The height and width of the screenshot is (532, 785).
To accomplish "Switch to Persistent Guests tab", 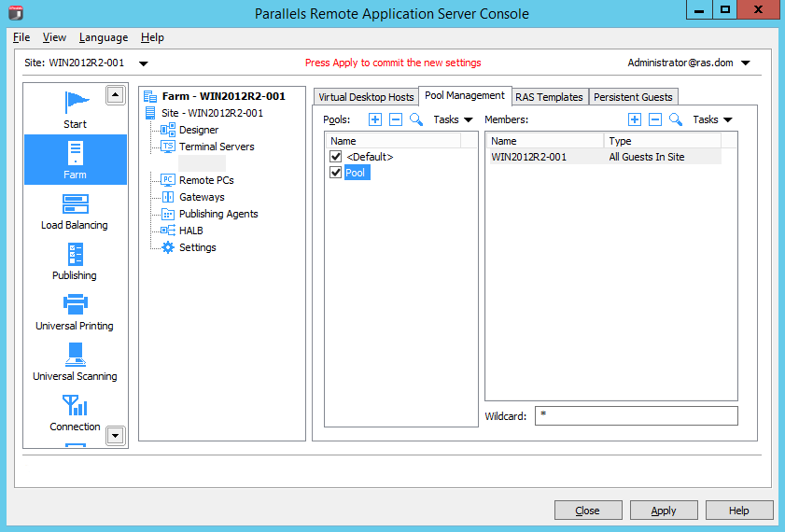I will coord(633,97).
